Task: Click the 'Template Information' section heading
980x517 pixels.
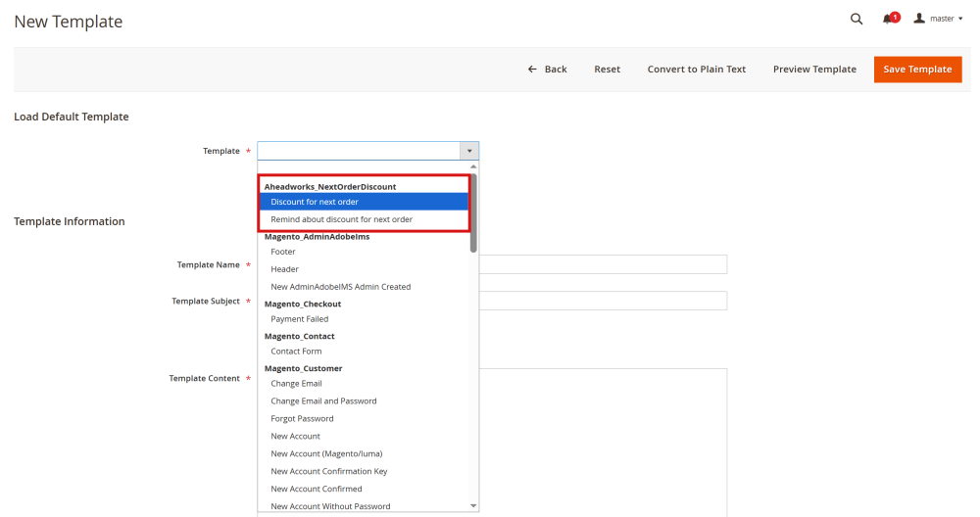Action: (x=70, y=221)
